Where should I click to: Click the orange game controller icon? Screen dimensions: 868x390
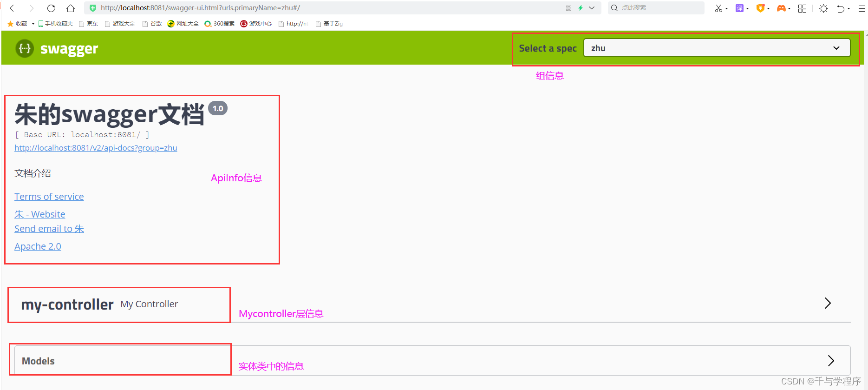point(781,8)
